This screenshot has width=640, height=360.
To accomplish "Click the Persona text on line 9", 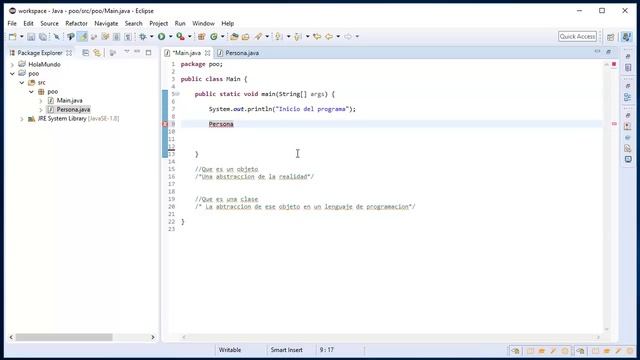I will point(221,124).
